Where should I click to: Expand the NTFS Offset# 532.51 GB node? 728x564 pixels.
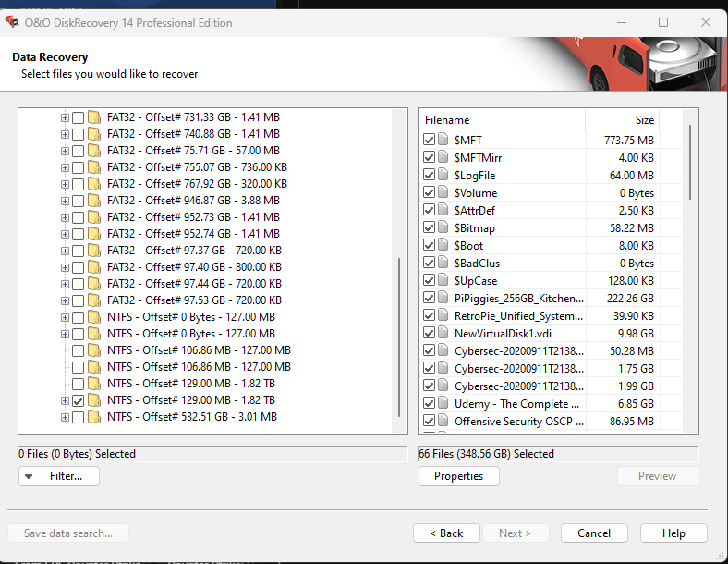[65, 417]
